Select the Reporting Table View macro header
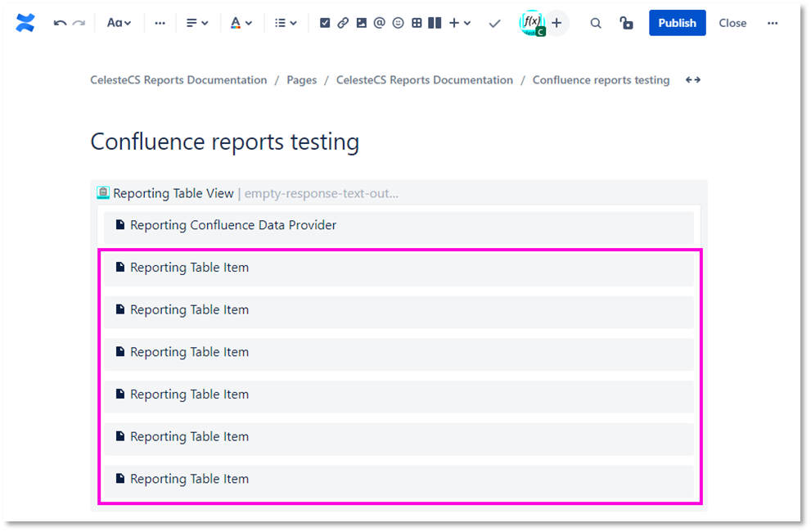This screenshot has height=532, width=811. click(399, 193)
